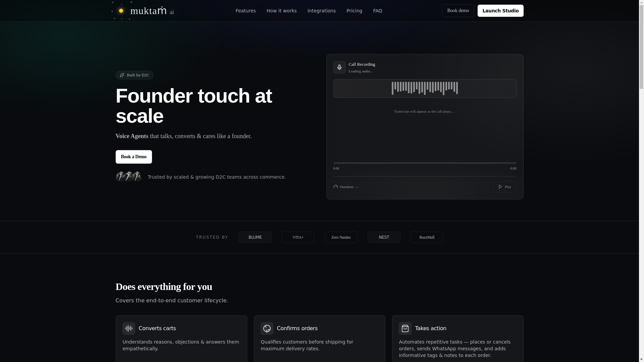
Task: Click the microphone icon in Call Recording
Action: (339, 67)
